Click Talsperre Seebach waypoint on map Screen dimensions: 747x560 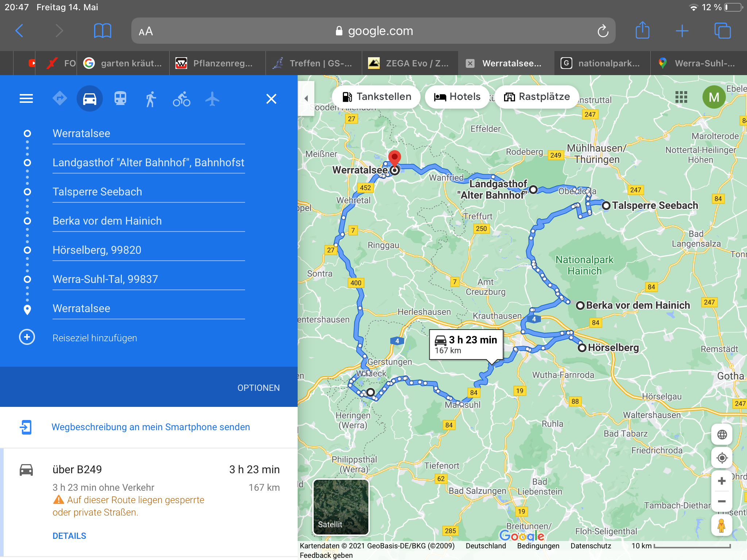pos(606,206)
